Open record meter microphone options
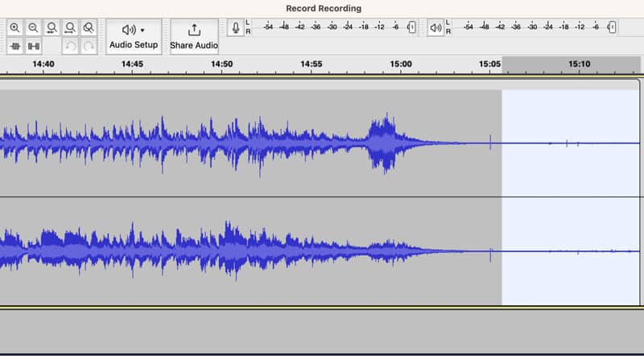644x356 pixels. pyautogui.click(x=236, y=27)
